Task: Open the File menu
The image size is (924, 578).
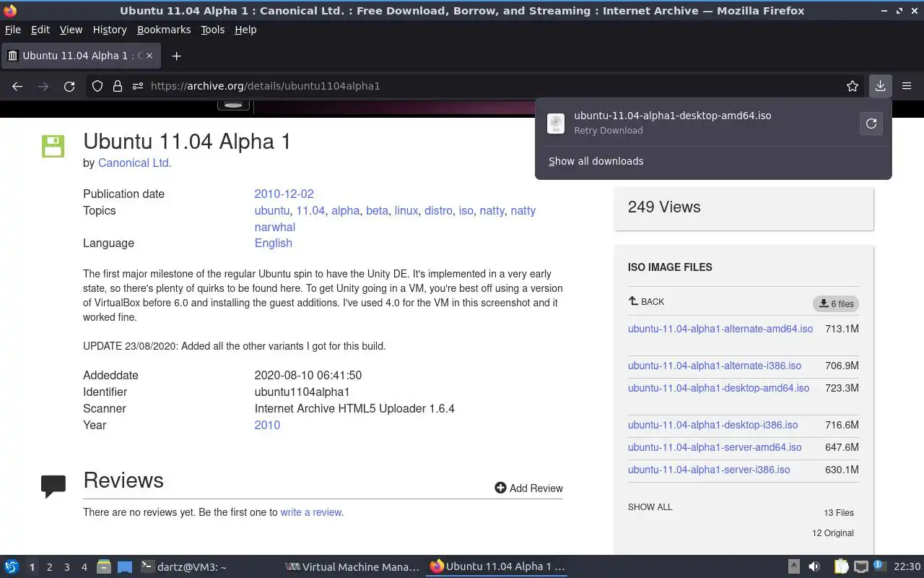Action: coord(13,30)
